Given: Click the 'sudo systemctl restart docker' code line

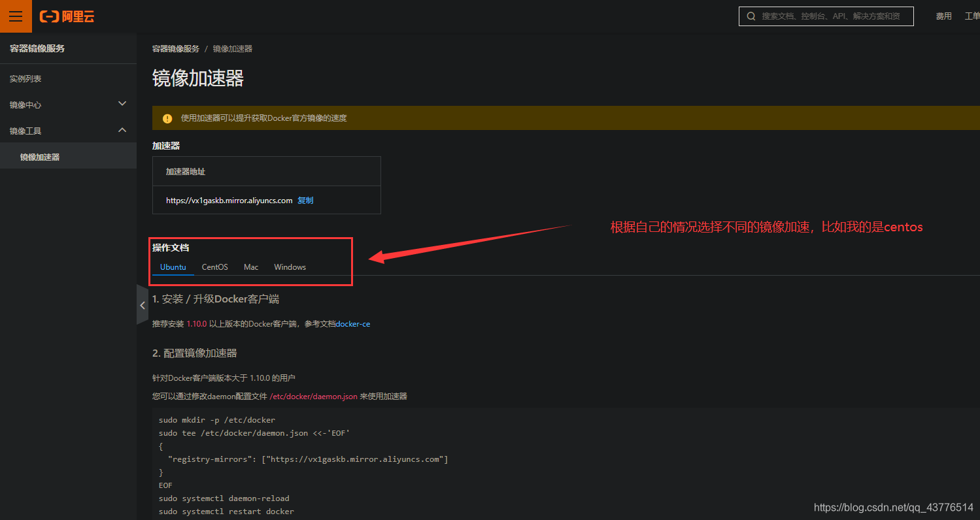Looking at the screenshot, I should pos(226,512).
